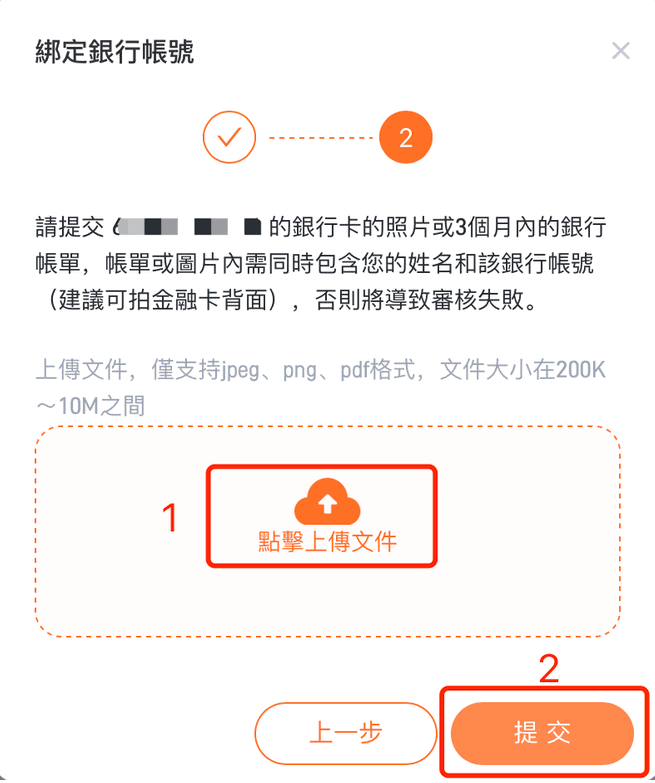The height and width of the screenshot is (783, 655).
Task: Click the gray 上傳文件 format hint text
Action: tap(320, 370)
